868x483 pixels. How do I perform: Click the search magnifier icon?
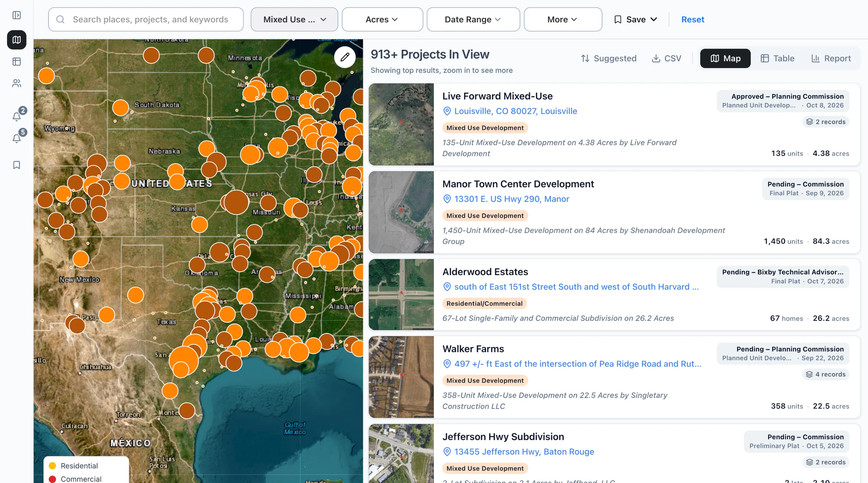click(x=60, y=20)
